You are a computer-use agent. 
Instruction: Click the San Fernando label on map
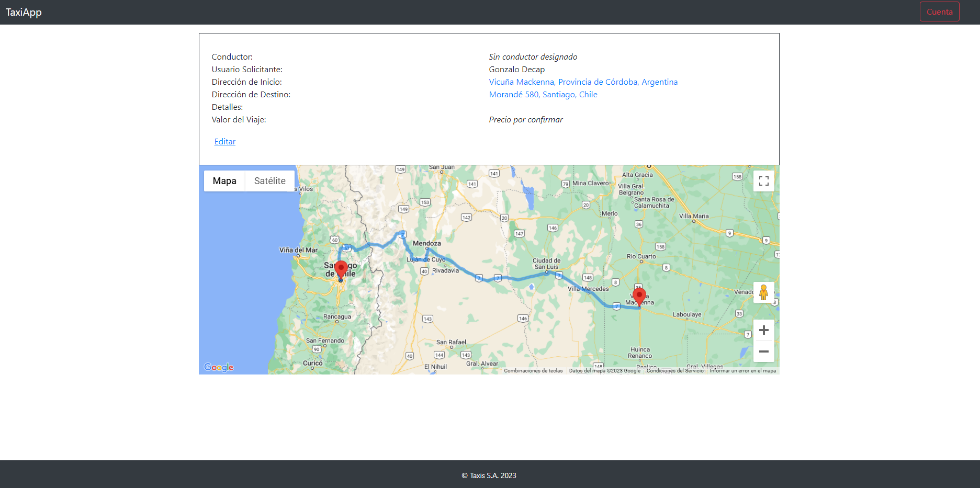325,341
